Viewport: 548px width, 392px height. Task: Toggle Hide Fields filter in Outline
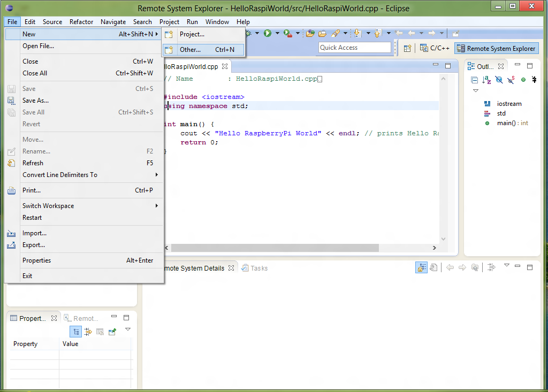[x=499, y=80]
